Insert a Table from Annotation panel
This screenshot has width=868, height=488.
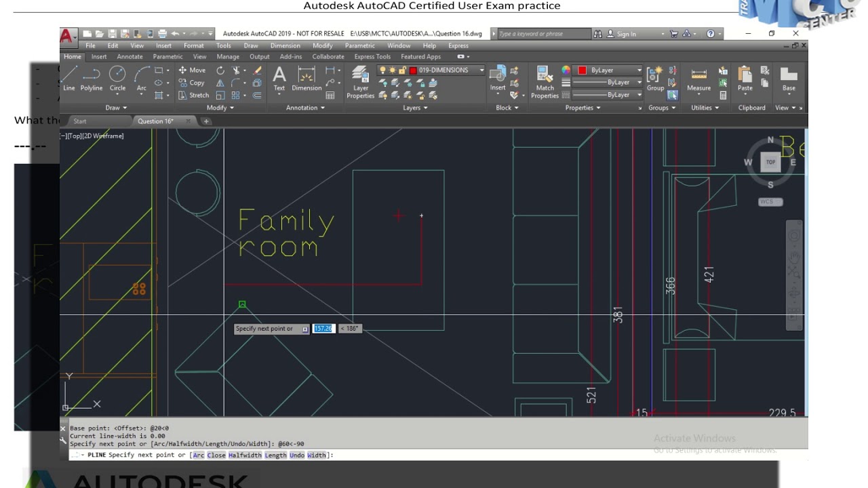[x=330, y=96]
